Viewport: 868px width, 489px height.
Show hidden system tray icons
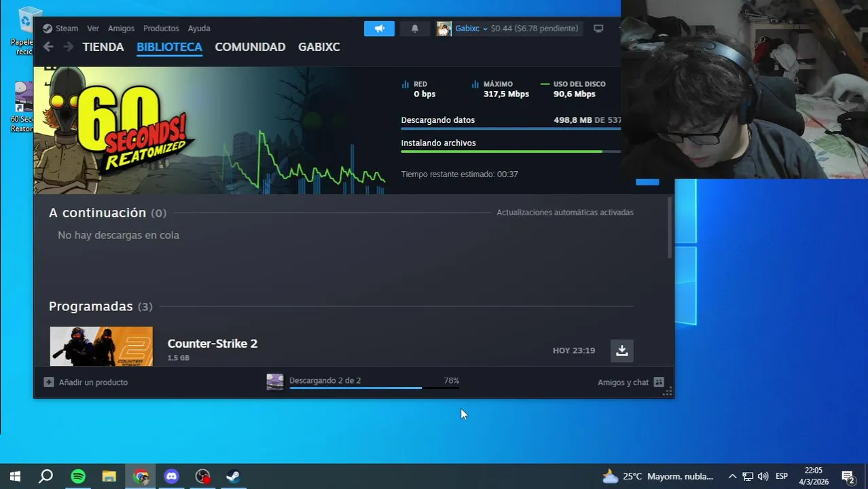pos(732,476)
